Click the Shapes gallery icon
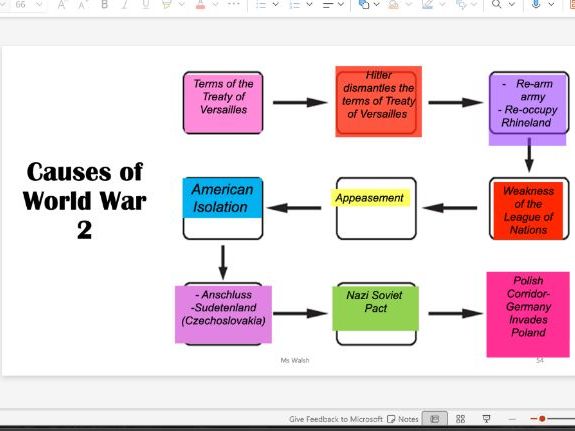 click(x=363, y=4)
